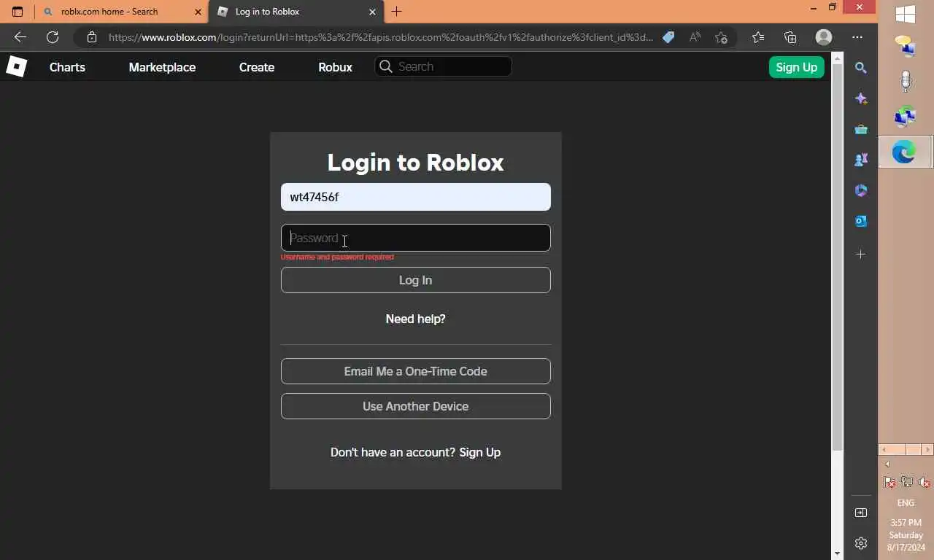
Task: Launch Copilot from Edge sidebar
Action: click(x=861, y=98)
